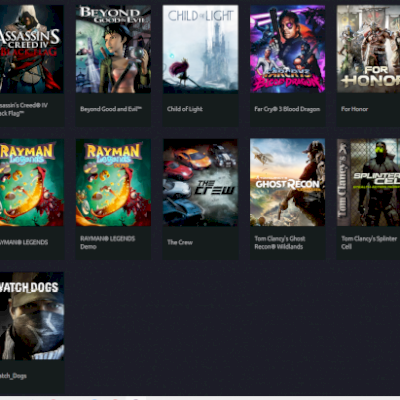Screen dimensions: 400x400
Task: Open the Child of Light cover
Action: 200,49
